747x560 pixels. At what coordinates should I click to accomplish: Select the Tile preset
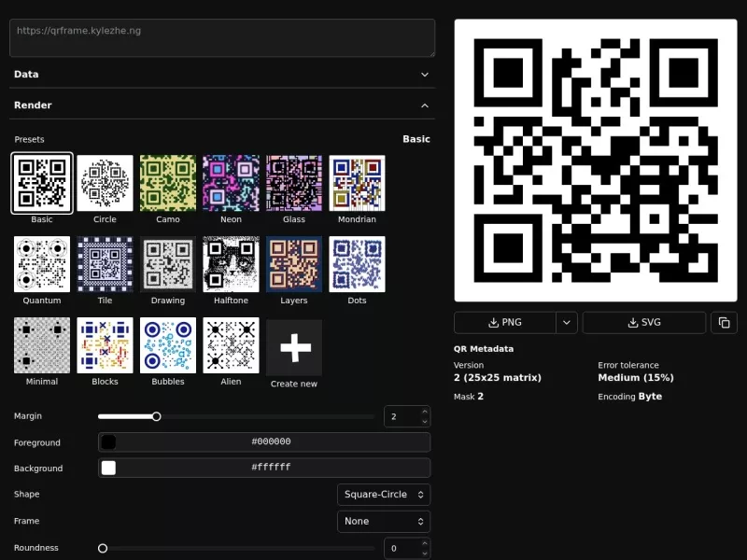click(x=105, y=264)
